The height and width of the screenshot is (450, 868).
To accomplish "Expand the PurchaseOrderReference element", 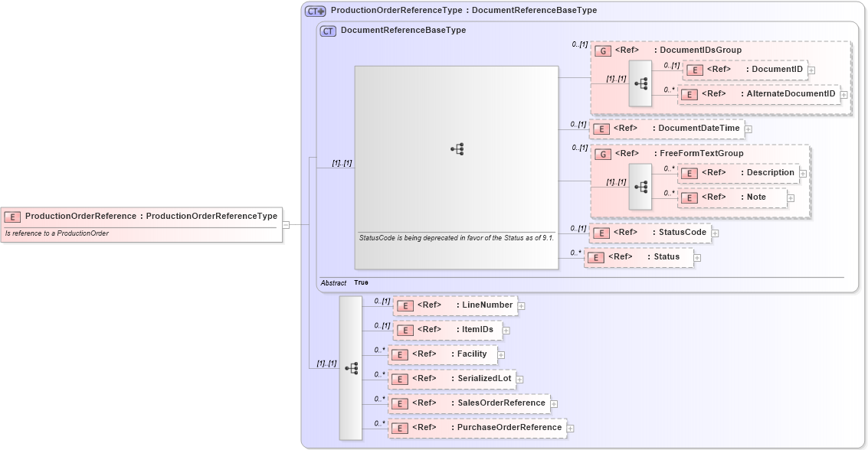I will coord(570,427).
